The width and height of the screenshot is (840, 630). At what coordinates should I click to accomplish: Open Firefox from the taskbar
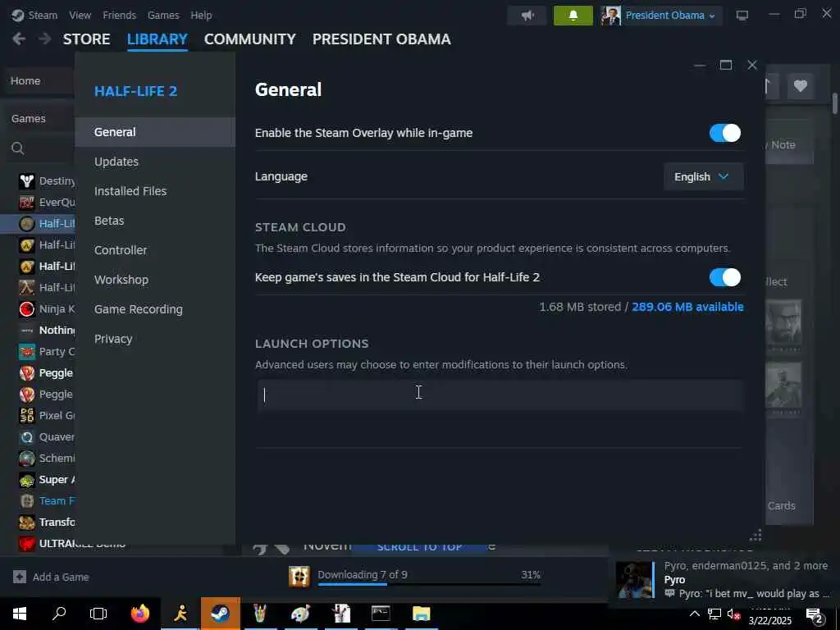point(140,614)
